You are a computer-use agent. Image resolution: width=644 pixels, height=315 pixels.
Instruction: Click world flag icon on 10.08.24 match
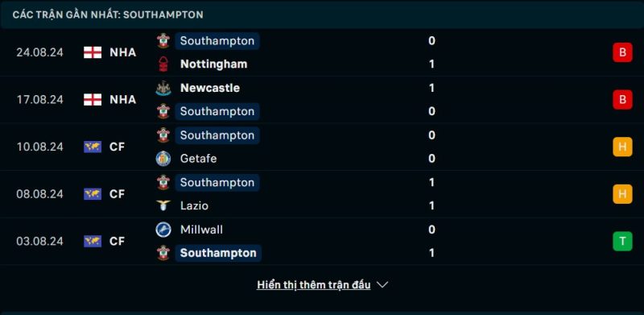point(93,147)
